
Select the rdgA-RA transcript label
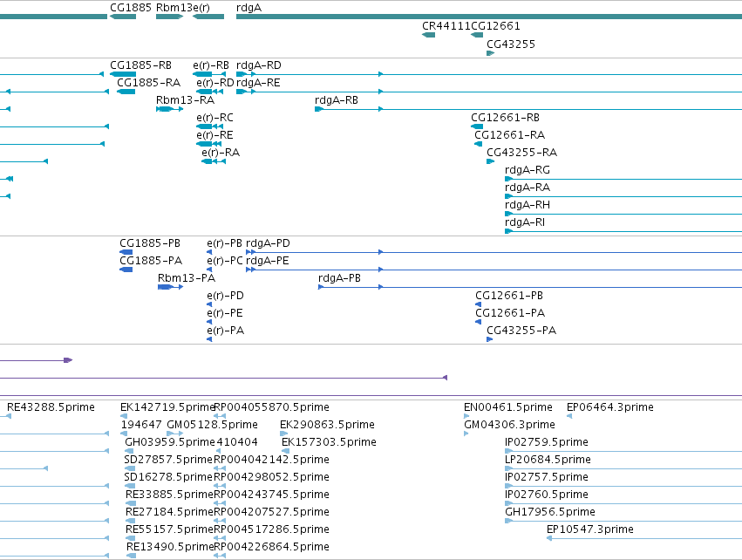pos(528,188)
